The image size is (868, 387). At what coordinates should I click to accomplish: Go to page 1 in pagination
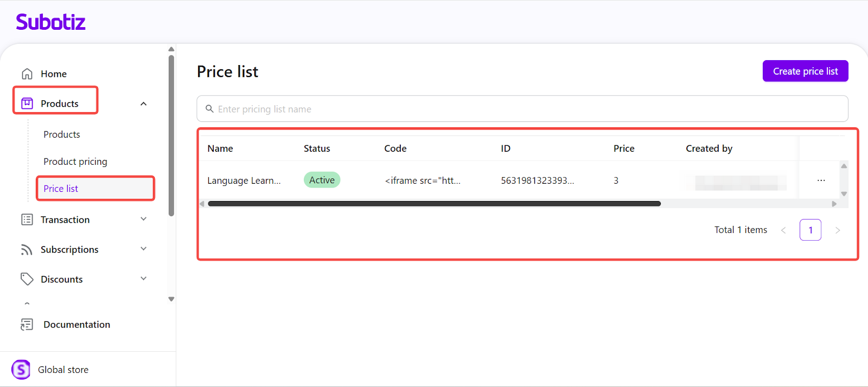(810, 230)
